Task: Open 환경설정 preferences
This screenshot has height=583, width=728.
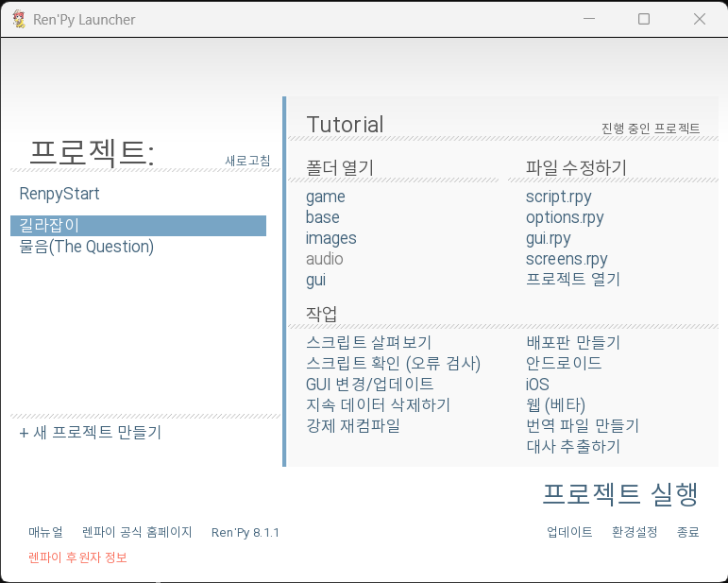Action: pos(635,532)
